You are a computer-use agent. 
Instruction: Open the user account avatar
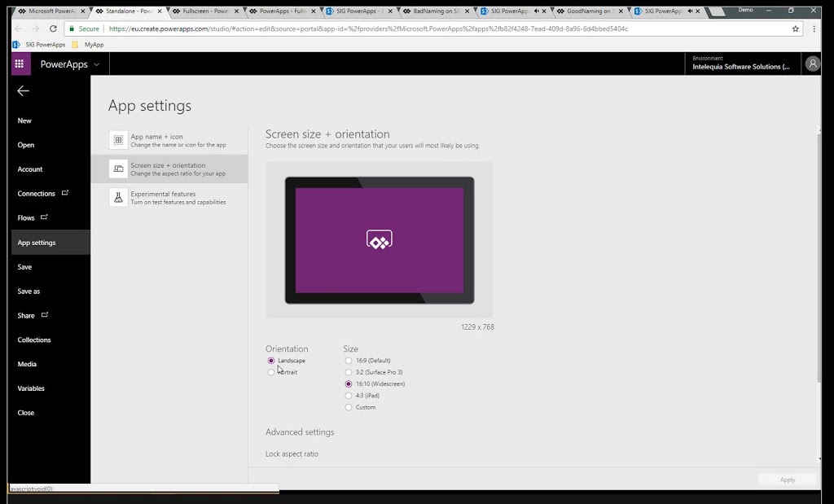click(x=812, y=64)
